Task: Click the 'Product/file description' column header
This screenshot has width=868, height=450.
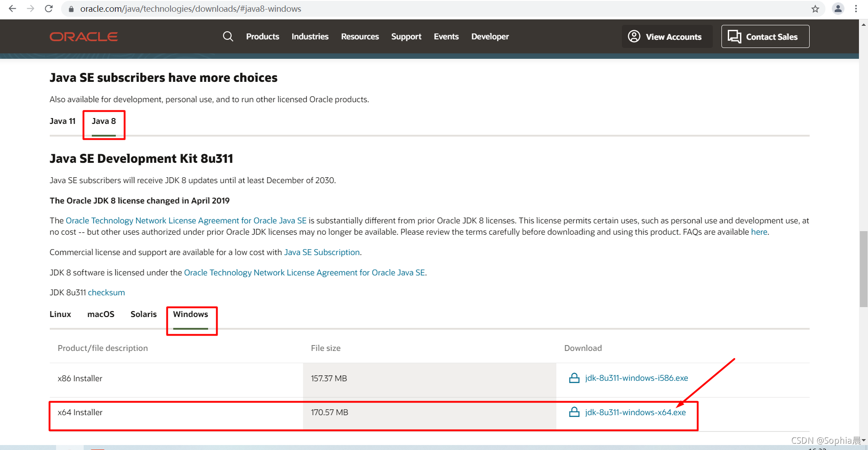Action: 103,348
